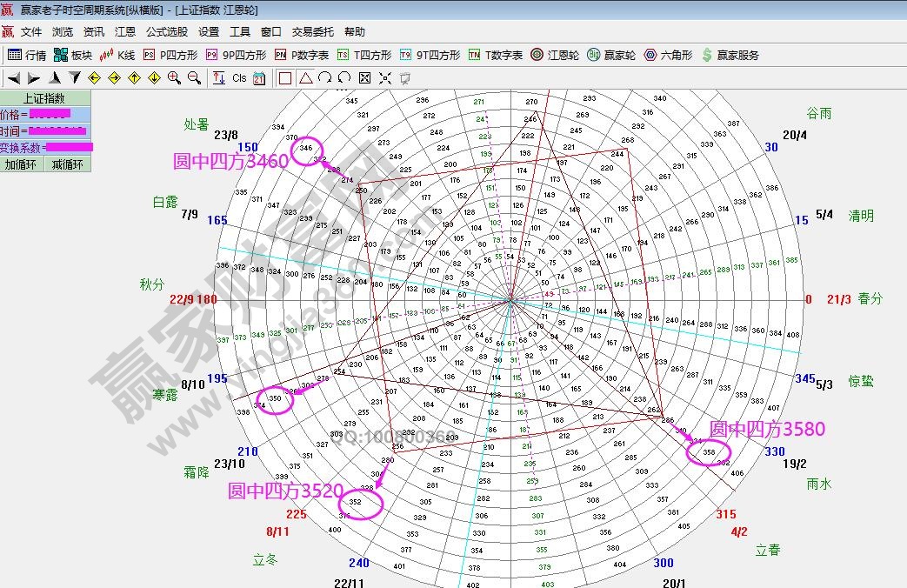Viewport: 907px width, 588px height.
Task: Click the yellow left arrow diamond icon
Action: [94, 78]
